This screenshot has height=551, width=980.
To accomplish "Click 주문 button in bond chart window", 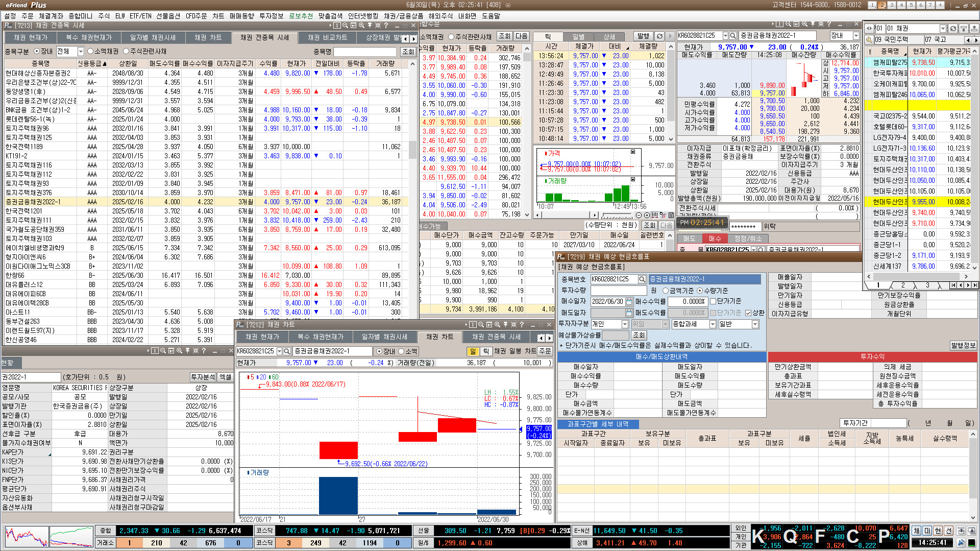I will tap(545, 351).
